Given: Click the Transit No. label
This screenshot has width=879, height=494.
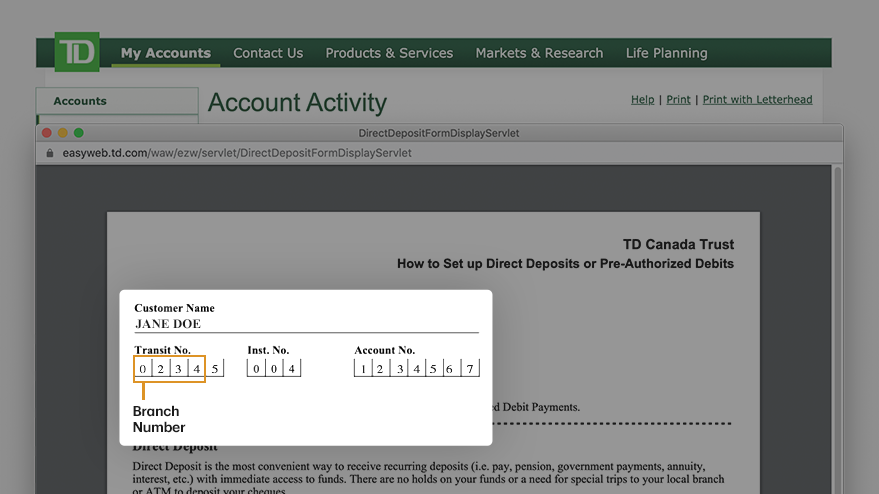Looking at the screenshot, I should click(163, 350).
